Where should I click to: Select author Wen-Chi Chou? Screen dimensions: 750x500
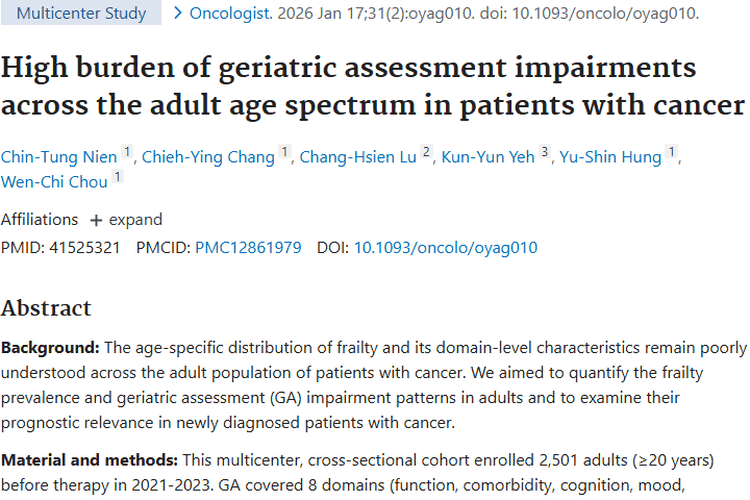(53, 181)
